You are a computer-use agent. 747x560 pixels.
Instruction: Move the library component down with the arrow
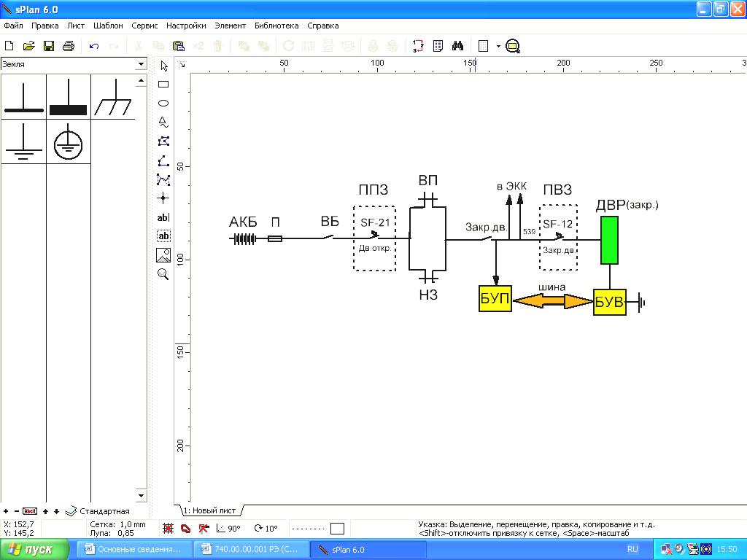pos(56,511)
